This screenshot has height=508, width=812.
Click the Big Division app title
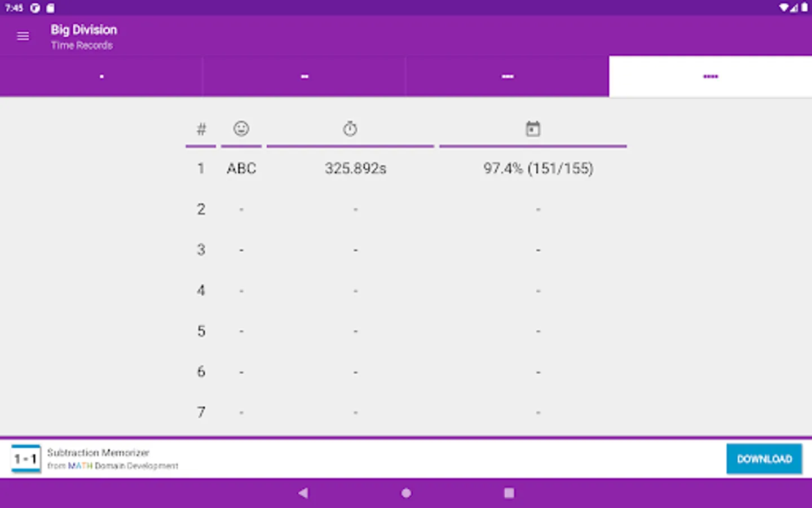(84, 30)
